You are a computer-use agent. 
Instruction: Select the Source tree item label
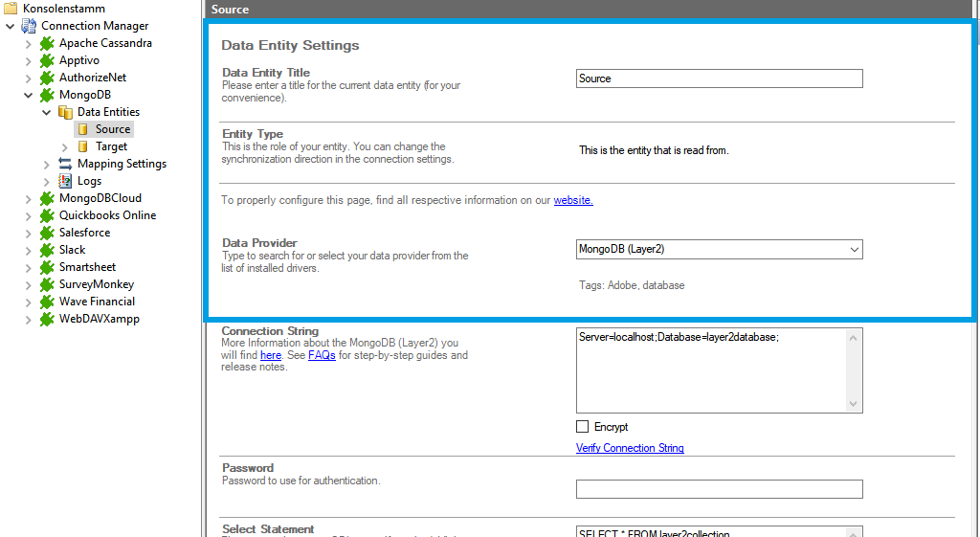(113, 129)
